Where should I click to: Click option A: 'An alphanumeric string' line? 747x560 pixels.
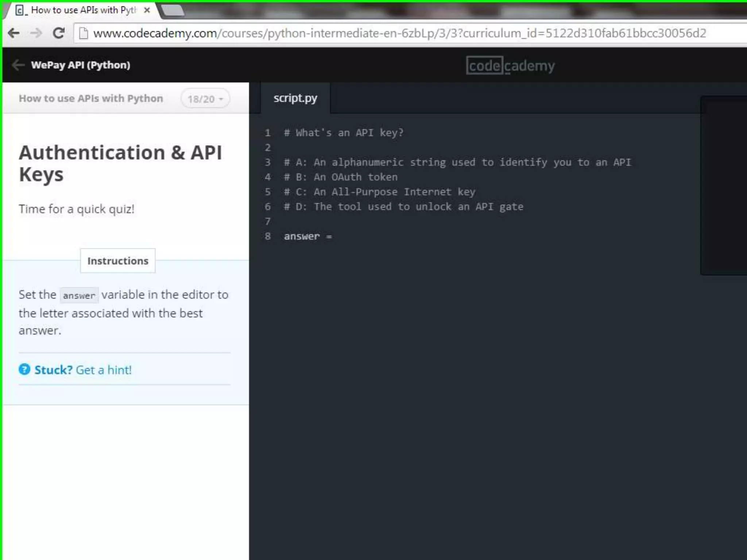coord(457,162)
